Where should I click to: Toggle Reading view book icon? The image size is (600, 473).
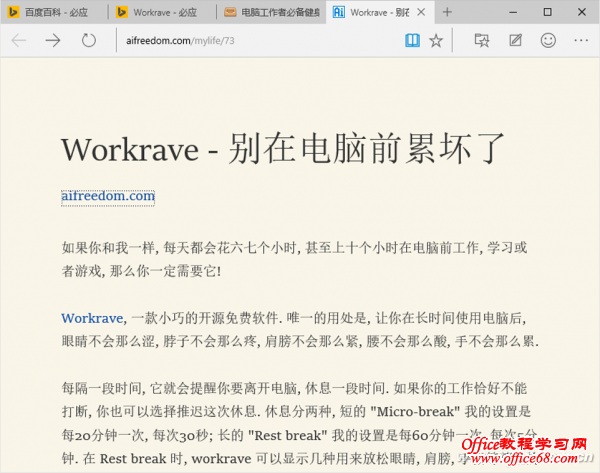pyautogui.click(x=412, y=41)
